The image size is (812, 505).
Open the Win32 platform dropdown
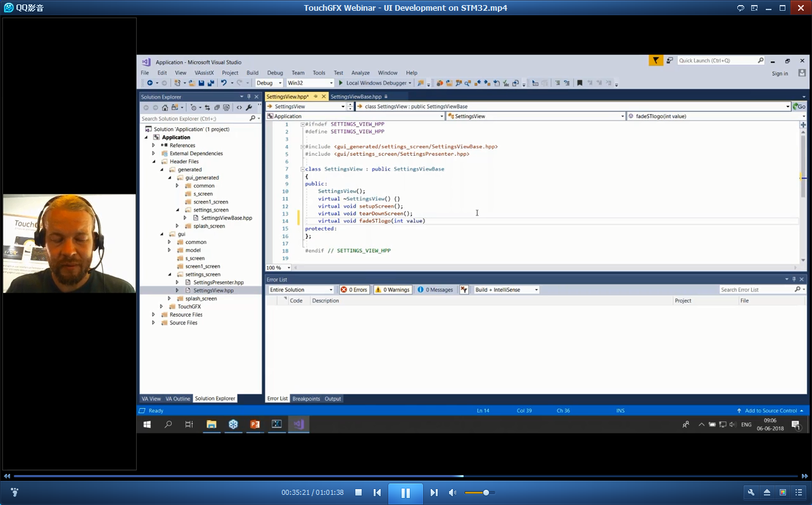310,83
